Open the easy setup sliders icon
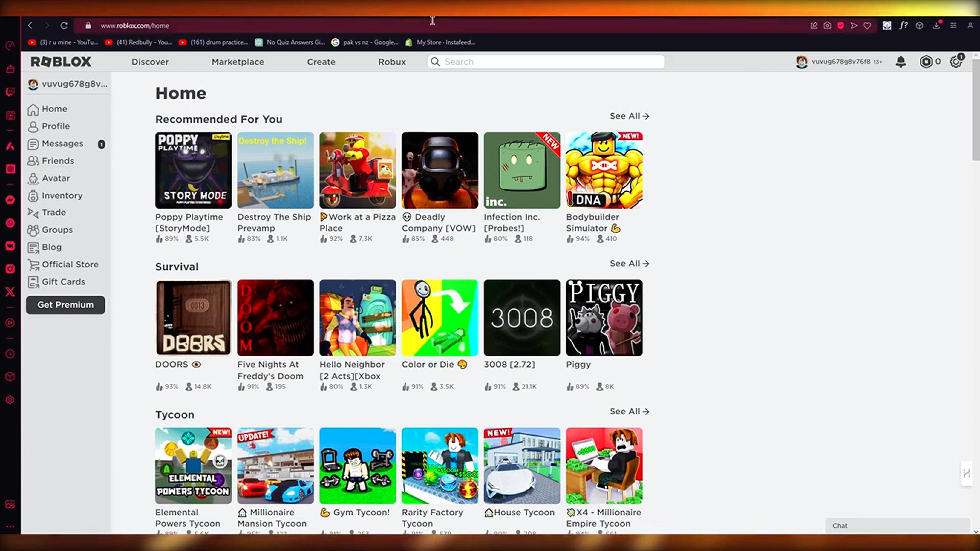Screen dimensions: 980x551 pyautogui.click(x=953, y=26)
